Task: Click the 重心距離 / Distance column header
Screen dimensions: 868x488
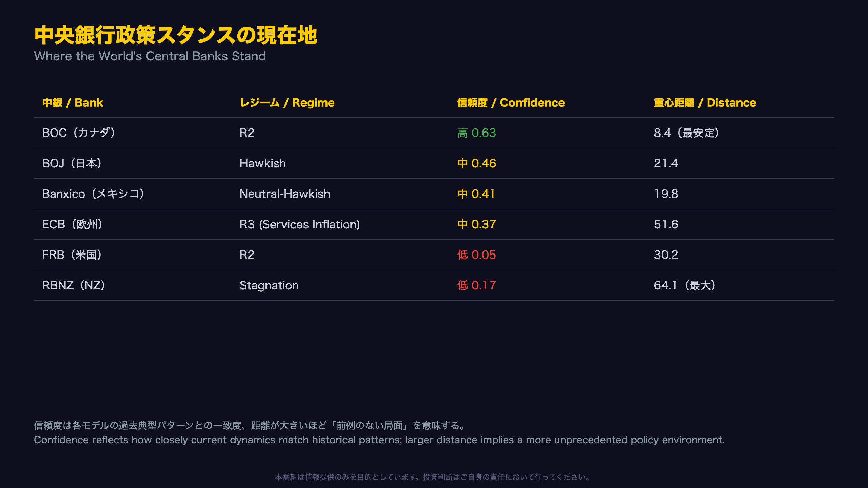Action: click(705, 103)
